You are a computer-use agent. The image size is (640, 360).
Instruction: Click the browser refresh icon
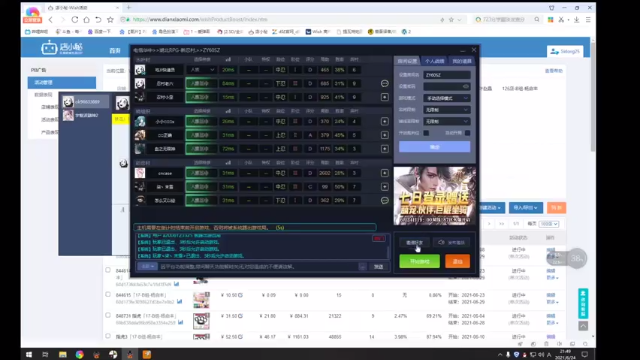tap(75, 20)
